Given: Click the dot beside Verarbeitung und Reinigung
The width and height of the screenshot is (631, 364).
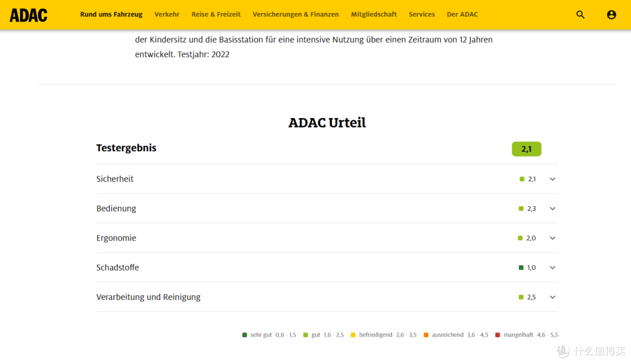Looking at the screenshot, I should (x=520, y=297).
